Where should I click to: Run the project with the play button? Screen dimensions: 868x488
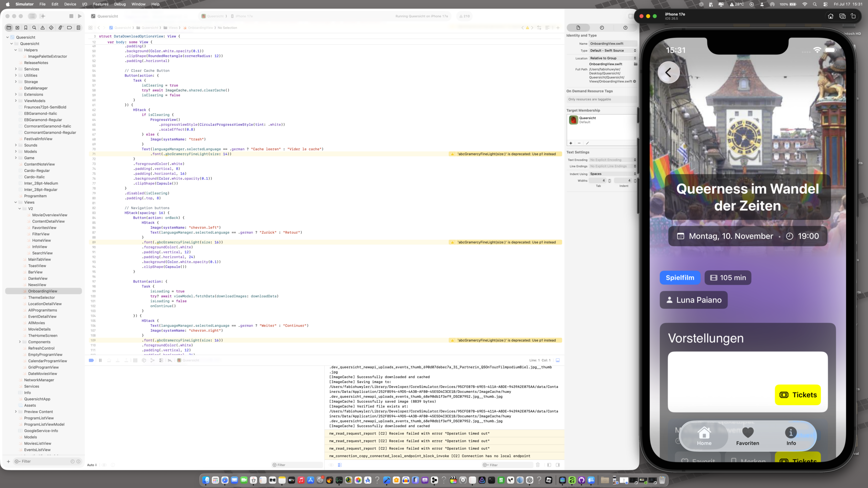click(x=80, y=16)
